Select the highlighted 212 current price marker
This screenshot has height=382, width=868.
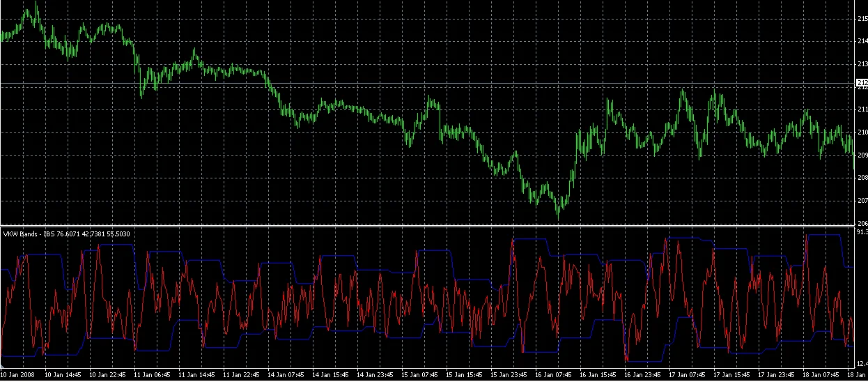click(862, 84)
